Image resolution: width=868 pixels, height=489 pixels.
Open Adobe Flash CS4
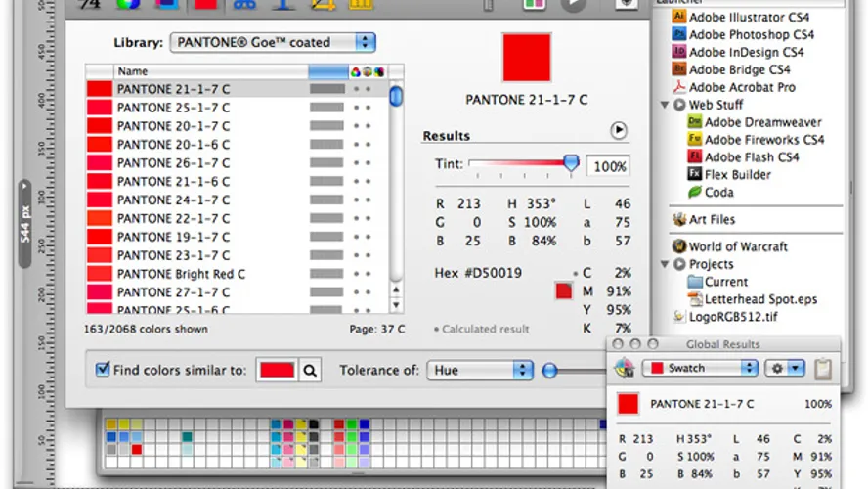(x=744, y=157)
